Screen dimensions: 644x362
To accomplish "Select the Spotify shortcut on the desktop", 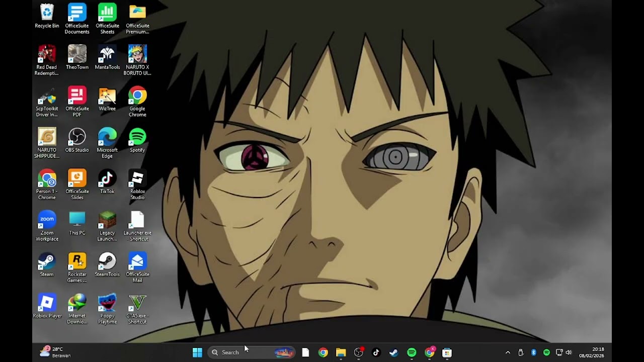I will 137,140.
